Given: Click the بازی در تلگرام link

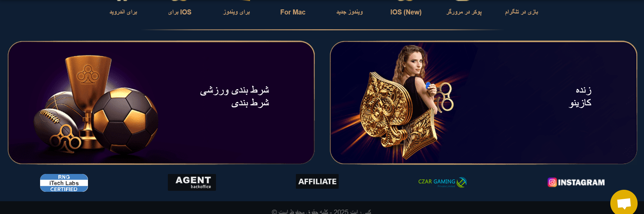Looking at the screenshot, I should pos(521,12).
